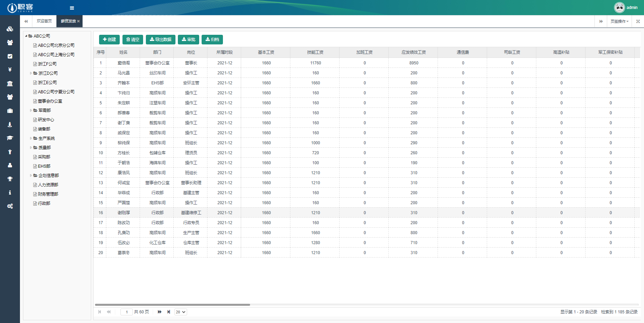
Task: Click the 化工仓库 department cell
Action: click(x=157, y=243)
